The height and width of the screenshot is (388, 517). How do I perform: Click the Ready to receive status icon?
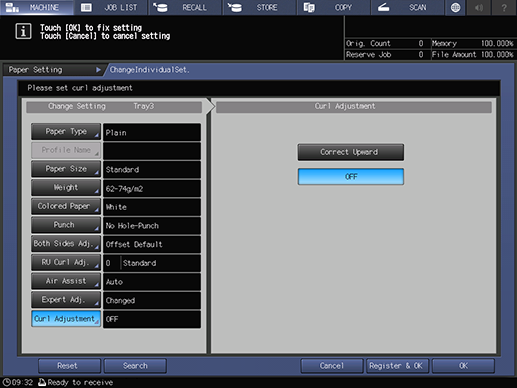tap(42, 382)
